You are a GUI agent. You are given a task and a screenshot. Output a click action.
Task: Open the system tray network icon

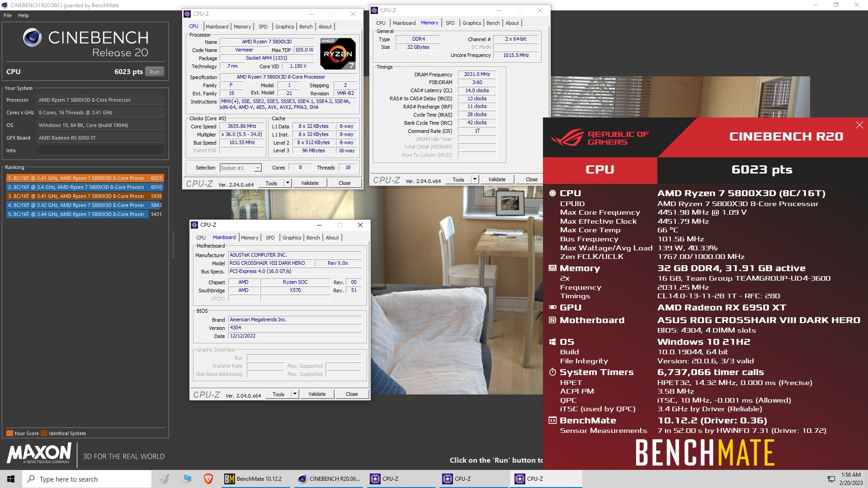[831, 479]
